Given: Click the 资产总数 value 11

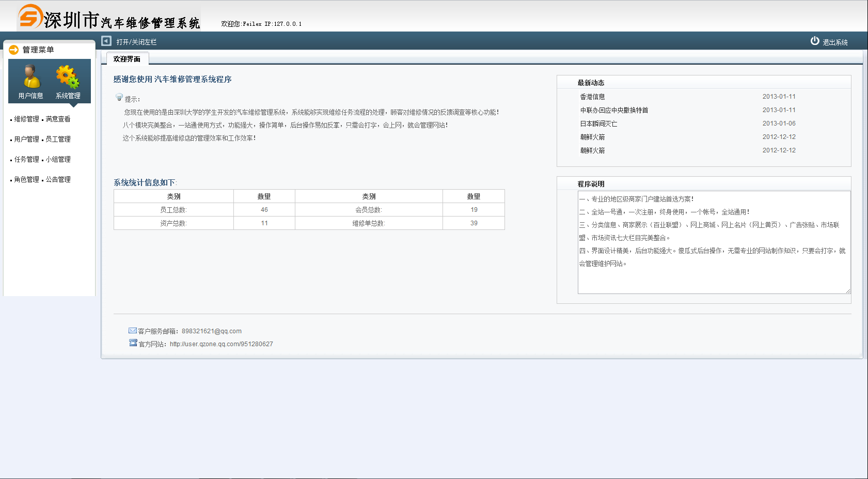Looking at the screenshot, I should (264, 223).
